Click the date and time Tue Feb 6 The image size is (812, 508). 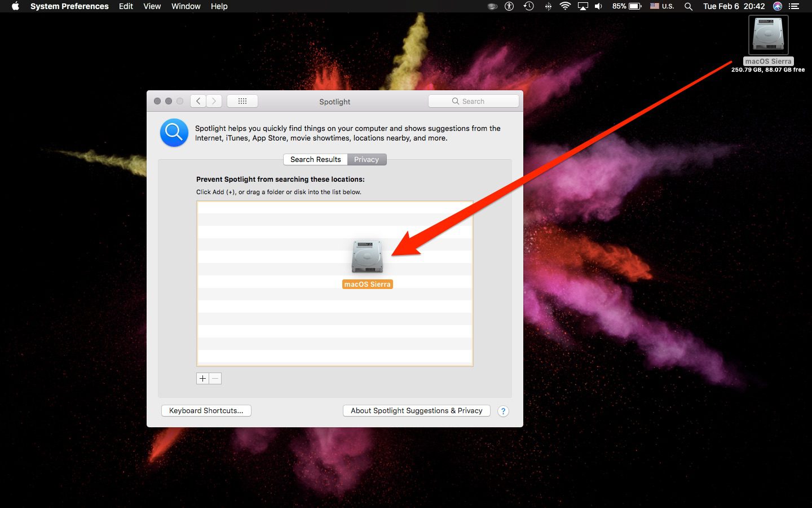[x=734, y=6]
